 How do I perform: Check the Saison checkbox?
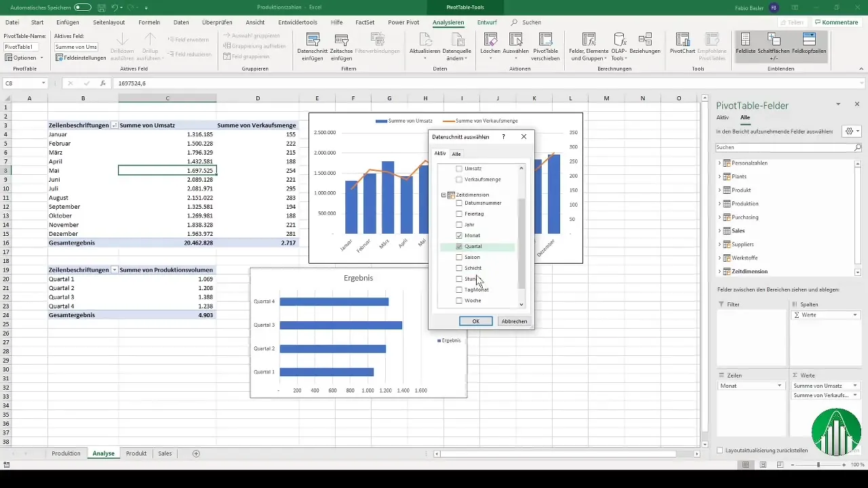coord(459,257)
